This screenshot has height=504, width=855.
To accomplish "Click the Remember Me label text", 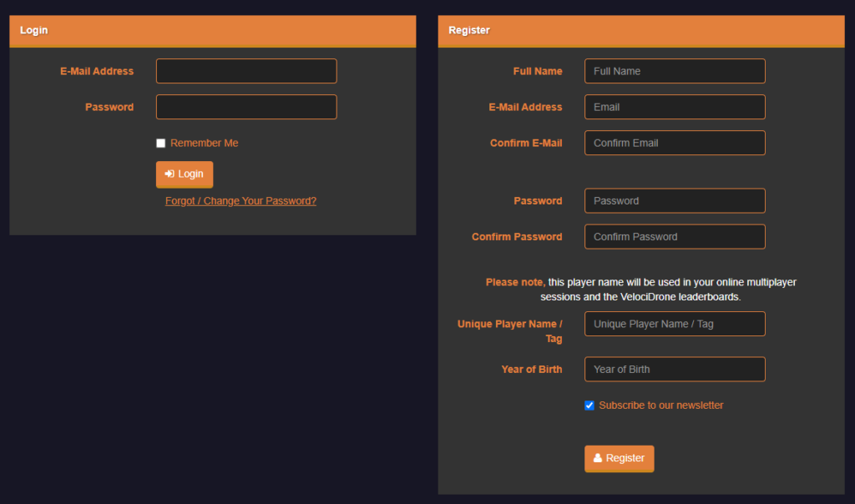I will click(x=204, y=144).
